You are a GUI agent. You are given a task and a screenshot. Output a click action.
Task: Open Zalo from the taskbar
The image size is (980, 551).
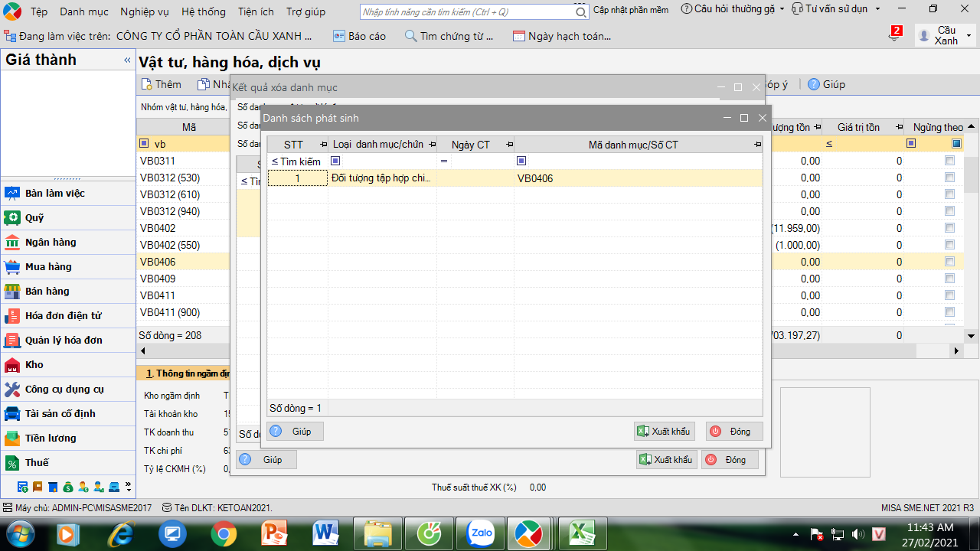click(x=481, y=533)
